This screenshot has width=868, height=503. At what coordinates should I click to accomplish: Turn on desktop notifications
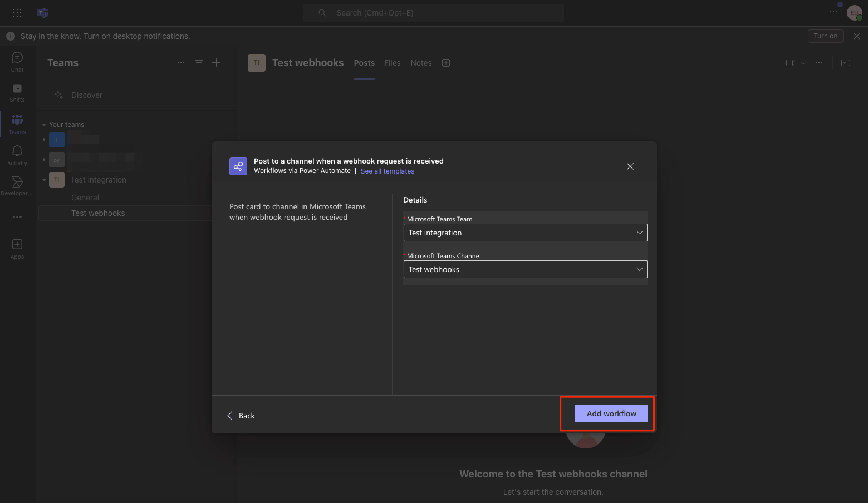point(825,36)
